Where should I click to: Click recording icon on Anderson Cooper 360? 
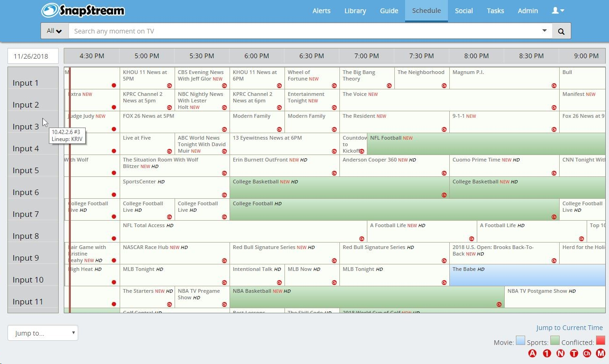(x=444, y=173)
